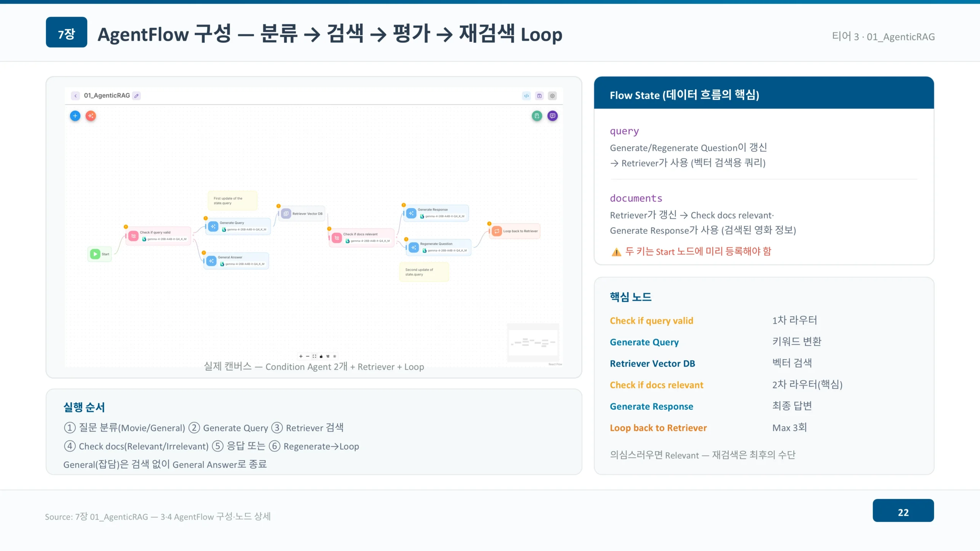
Task: Click the save flow disk icon
Action: pyautogui.click(x=539, y=96)
